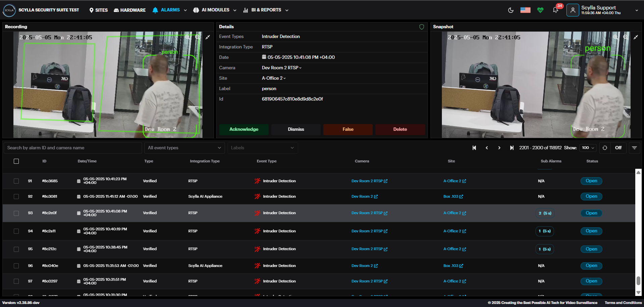Image resolution: width=644 pixels, height=307 pixels.
Task: Select the checkbox for alarm #8c3685
Action: point(16,181)
